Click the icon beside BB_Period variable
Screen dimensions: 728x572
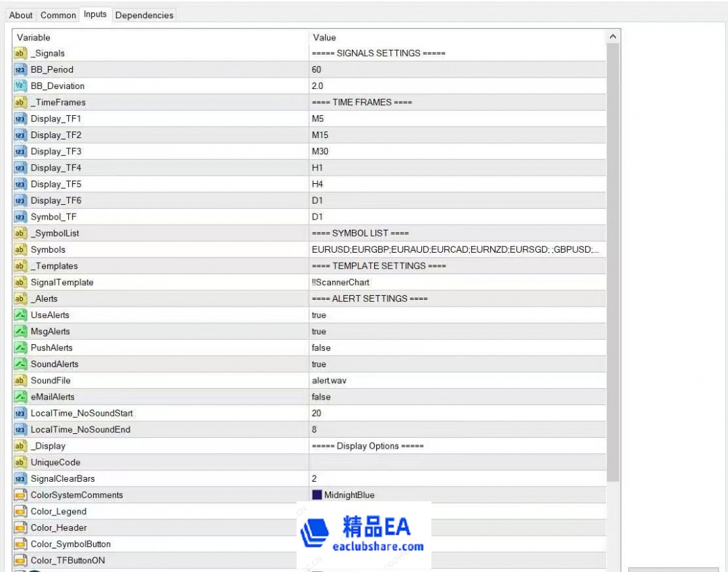pos(20,69)
